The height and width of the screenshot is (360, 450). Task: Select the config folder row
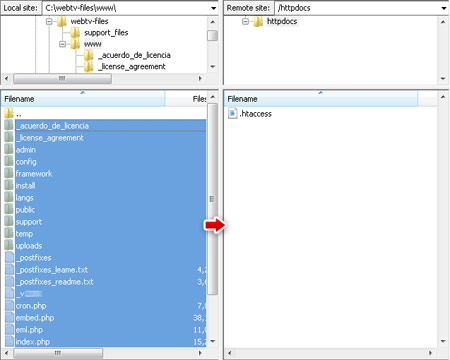pyautogui.click(x=104, y=162)
